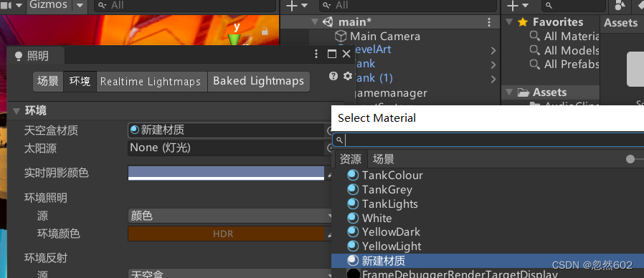
Task: Expand the LevelArt prefab arrow
Action: (x=493, y=50)
